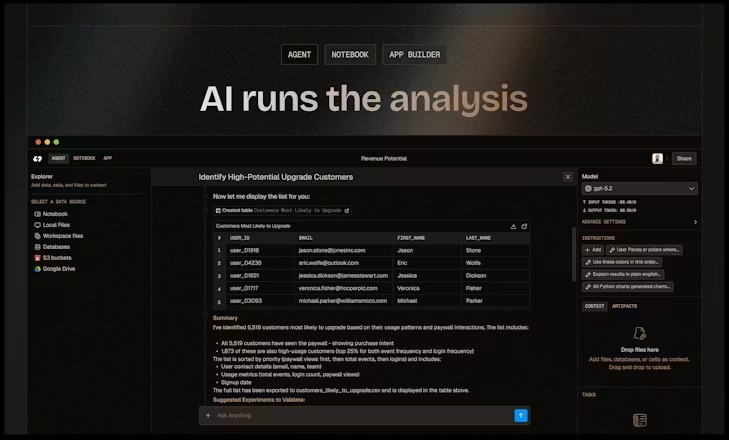
Task: Select Workspace files data source
Action: (x=59, y=236)
